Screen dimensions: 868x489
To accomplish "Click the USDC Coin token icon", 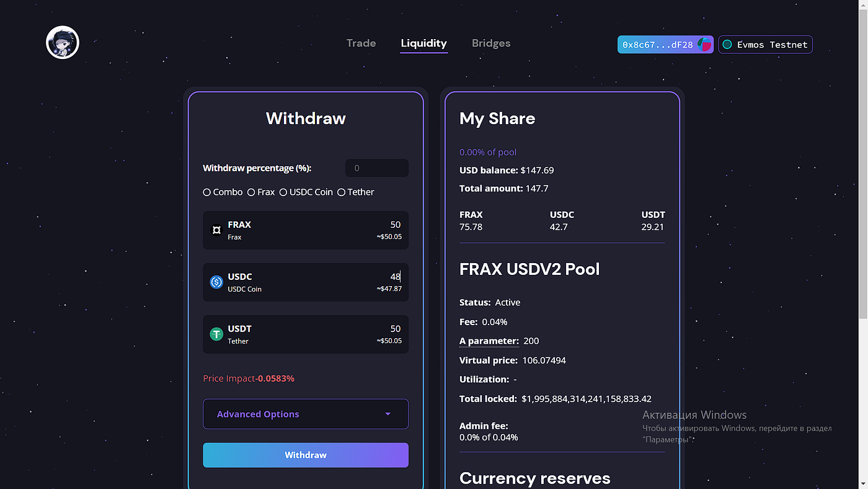I will pos(216,282).
